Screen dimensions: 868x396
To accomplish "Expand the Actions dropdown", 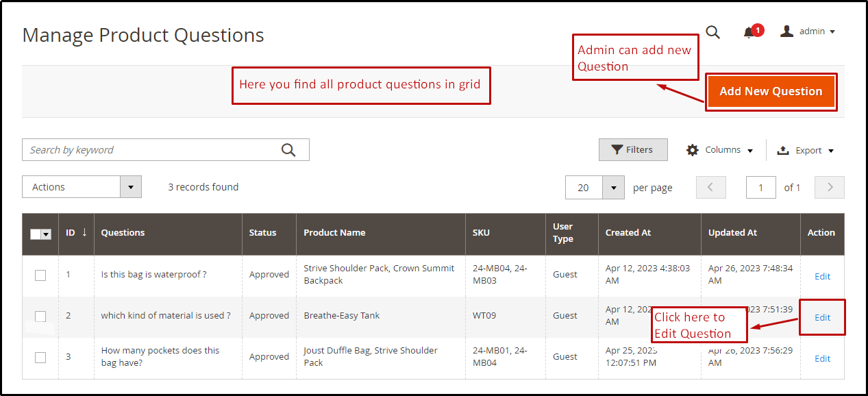I will point(82,186).
